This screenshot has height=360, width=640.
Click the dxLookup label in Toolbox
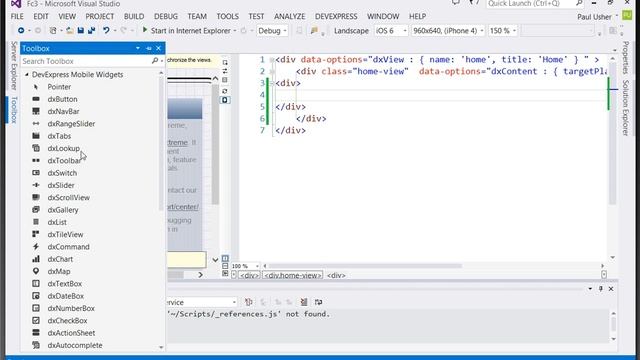[x=64, y=148]
